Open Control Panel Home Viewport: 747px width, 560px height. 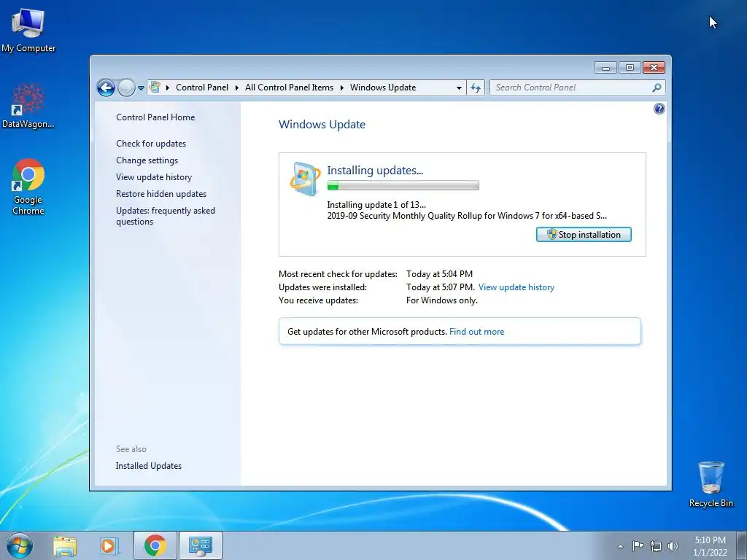(x=155, y=117)
